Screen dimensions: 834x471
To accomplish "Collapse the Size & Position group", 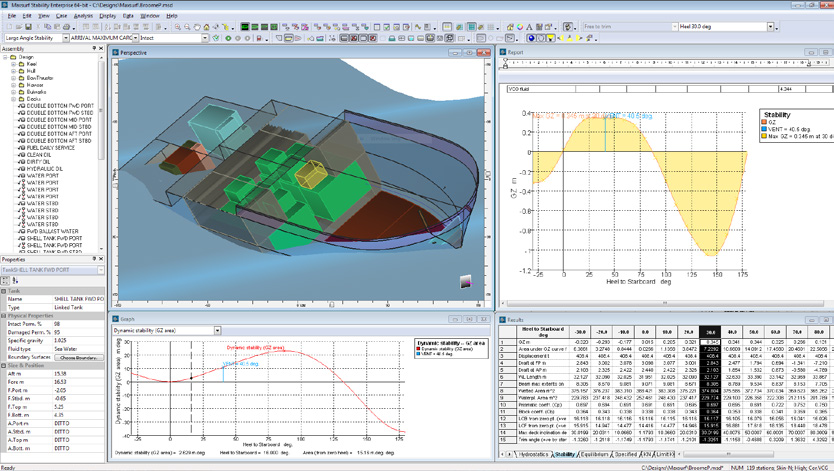I will (x=4, y=366).
